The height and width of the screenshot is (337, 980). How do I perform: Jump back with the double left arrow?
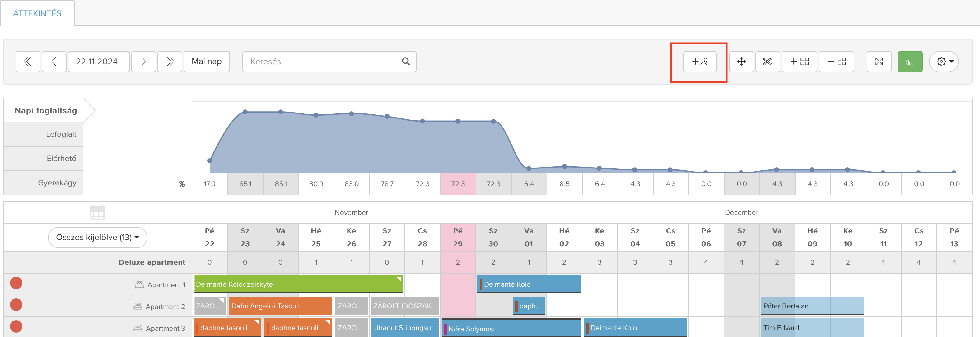point(28,62)
